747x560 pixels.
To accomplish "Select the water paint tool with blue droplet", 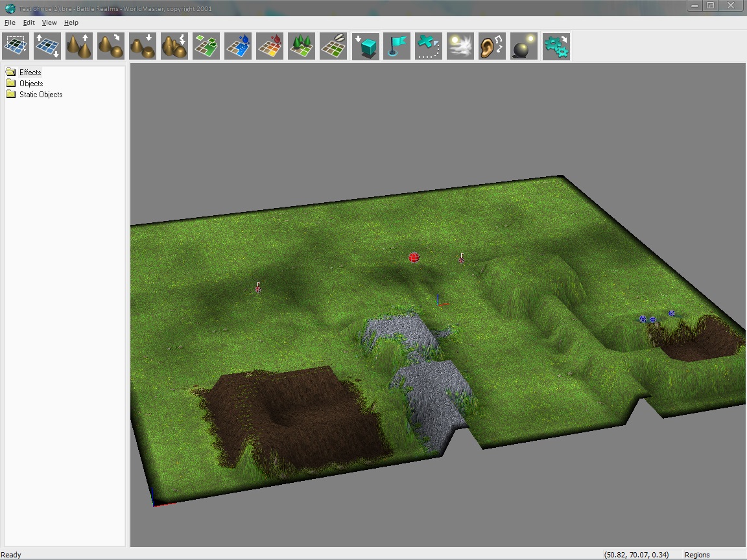I will (238, 46).
